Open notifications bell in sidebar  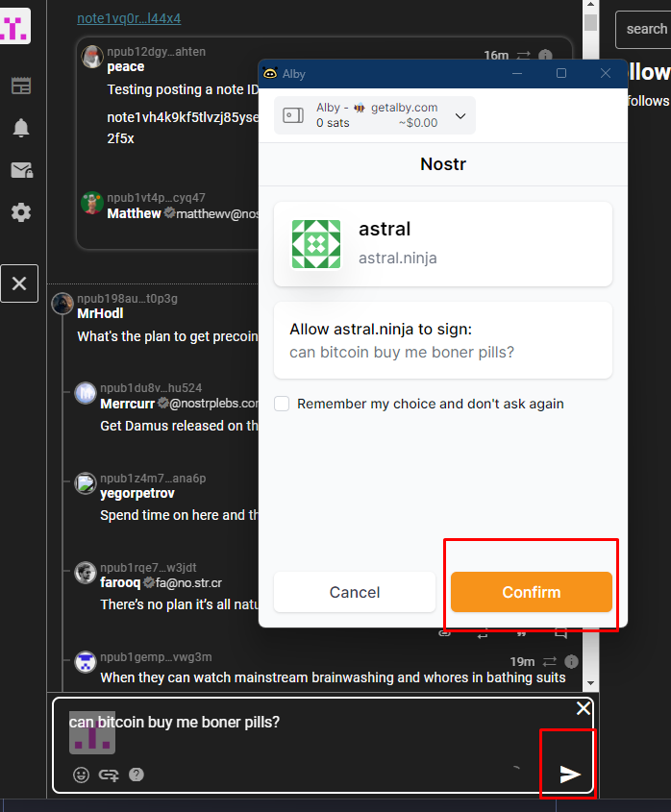(x=21, y=128)
